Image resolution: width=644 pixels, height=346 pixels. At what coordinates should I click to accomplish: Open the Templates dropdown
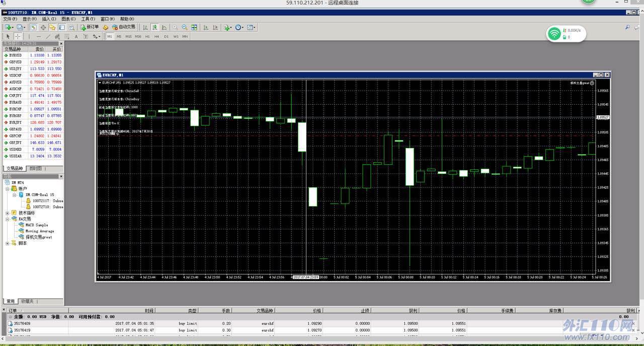click(251, 27)
